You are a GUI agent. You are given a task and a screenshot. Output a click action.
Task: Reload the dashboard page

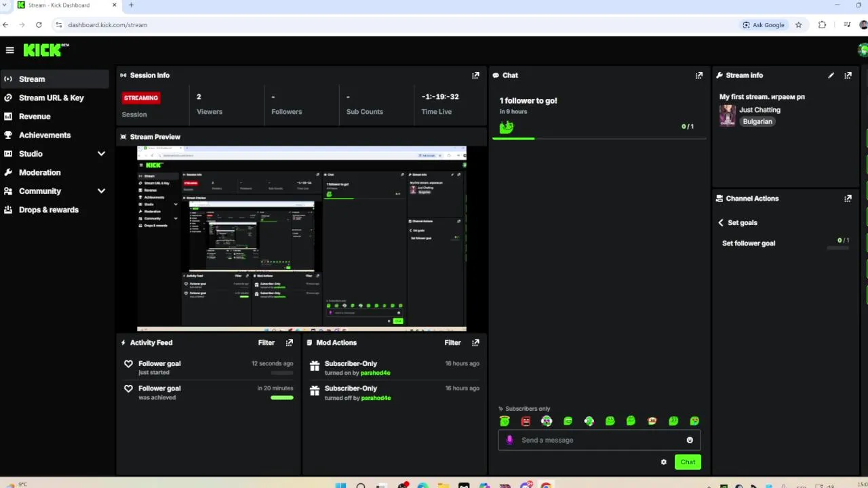coord(39,25)
